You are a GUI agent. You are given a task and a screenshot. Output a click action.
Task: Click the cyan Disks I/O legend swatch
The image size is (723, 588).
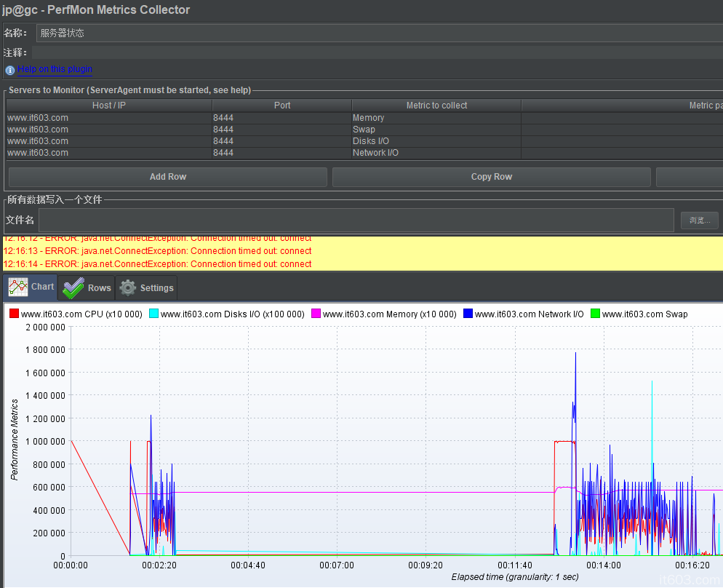(153, 314)
